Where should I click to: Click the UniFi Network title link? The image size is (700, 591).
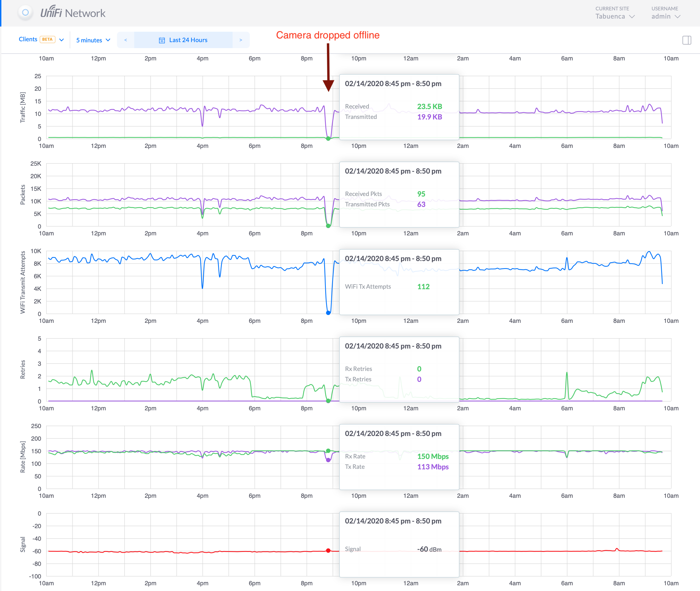click(x=73, y=13)
